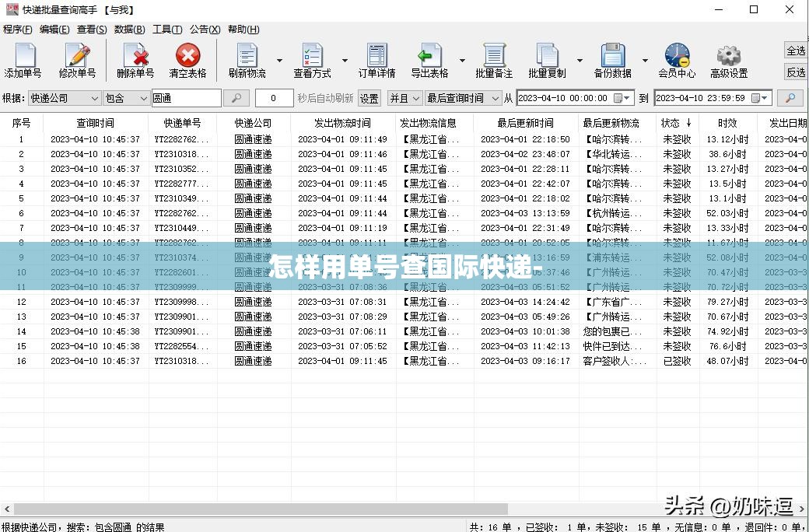This screenshot has width=809, height=532.
Task: Click 13.5小时 in row 4
Action: point(727,184)
